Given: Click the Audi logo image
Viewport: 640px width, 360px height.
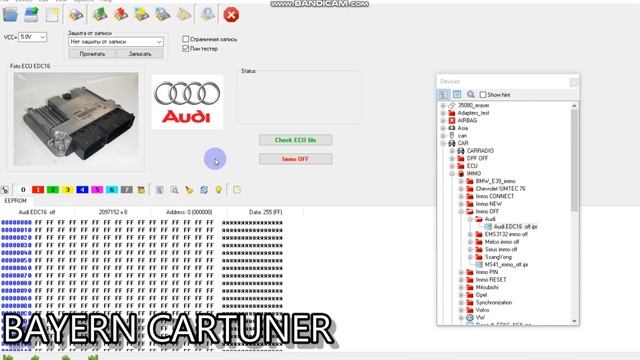Looking at the screenshot, I should [x=187, y=102].
